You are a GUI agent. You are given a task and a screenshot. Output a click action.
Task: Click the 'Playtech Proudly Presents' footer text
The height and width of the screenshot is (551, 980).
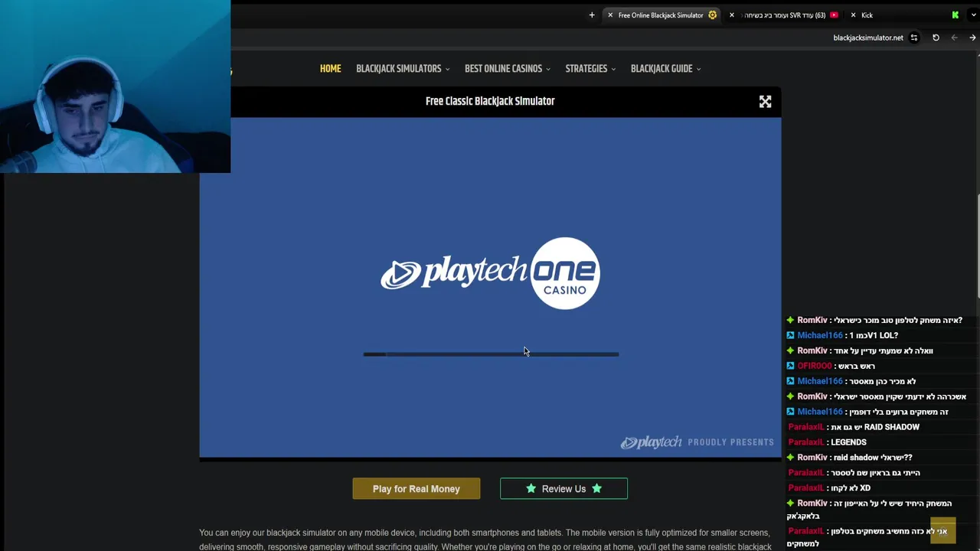[x=697, y=442]
